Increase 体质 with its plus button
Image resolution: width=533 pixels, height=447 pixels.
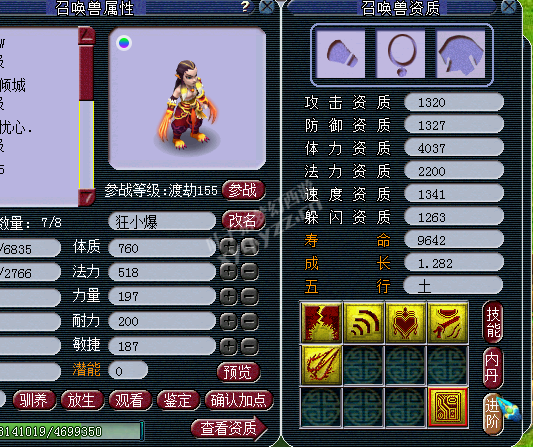click(x=228, y=247)
